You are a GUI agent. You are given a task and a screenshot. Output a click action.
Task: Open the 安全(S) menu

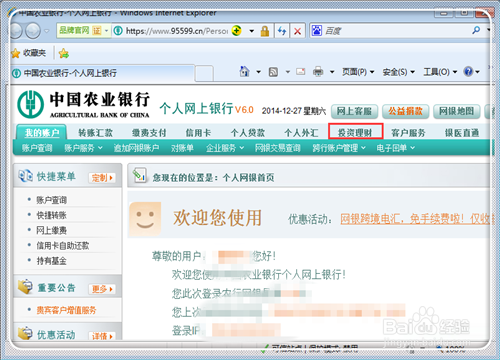(399, 72)
